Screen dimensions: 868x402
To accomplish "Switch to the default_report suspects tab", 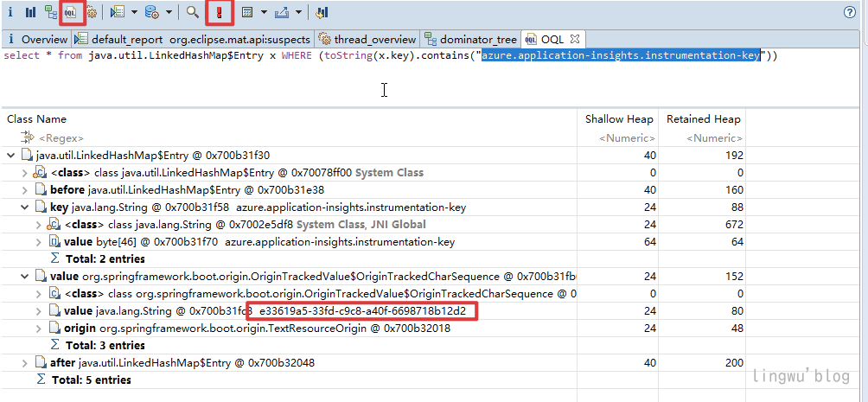I will 194,39.
